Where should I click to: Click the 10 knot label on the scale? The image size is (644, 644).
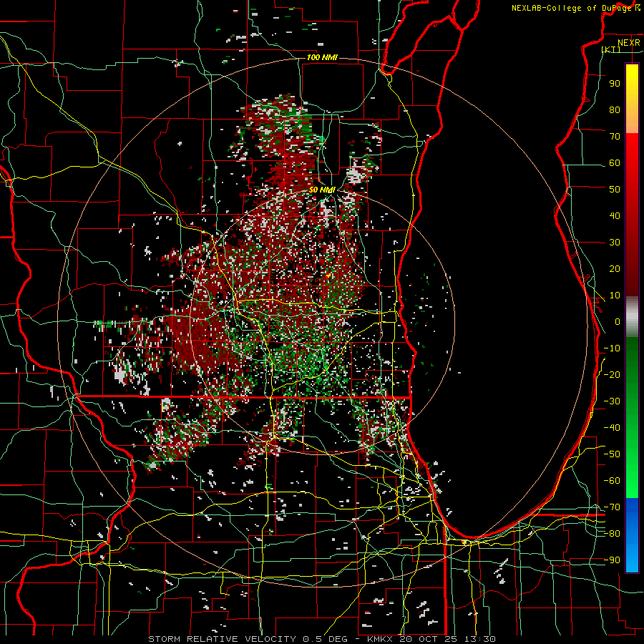[x=615, y=296]
